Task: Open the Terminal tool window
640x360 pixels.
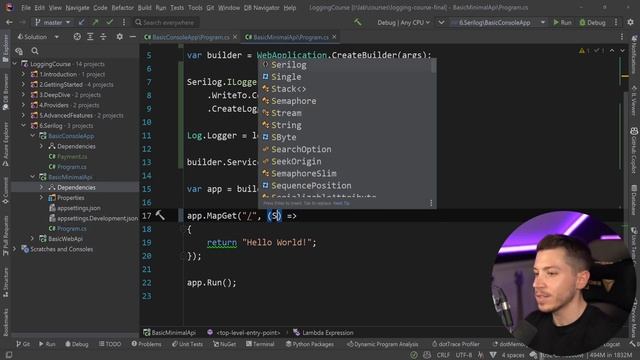Action: click(260, 344)
